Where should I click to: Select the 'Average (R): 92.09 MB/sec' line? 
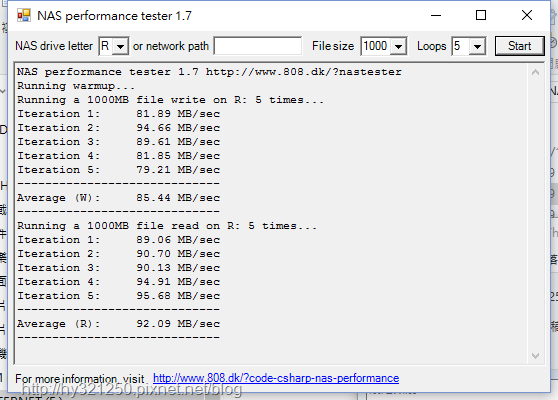pos(119,324)
